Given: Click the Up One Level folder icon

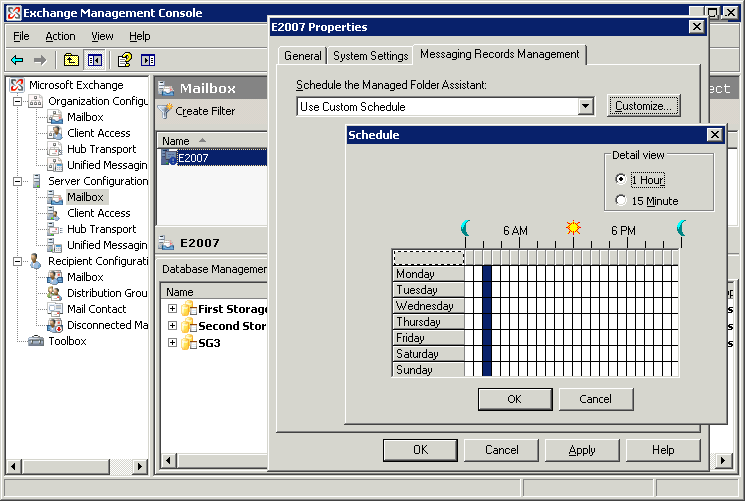Looking at the screenshot, I should click(71, 60).
